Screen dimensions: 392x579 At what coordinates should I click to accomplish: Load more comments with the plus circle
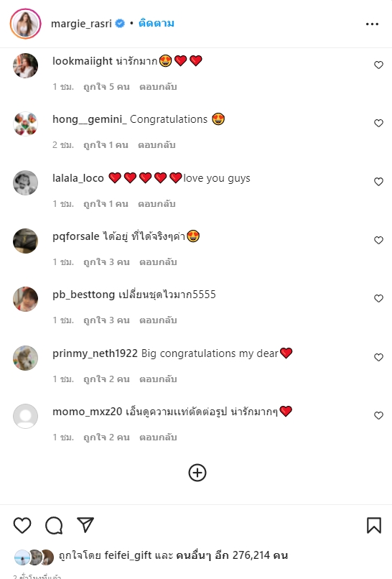197,473
